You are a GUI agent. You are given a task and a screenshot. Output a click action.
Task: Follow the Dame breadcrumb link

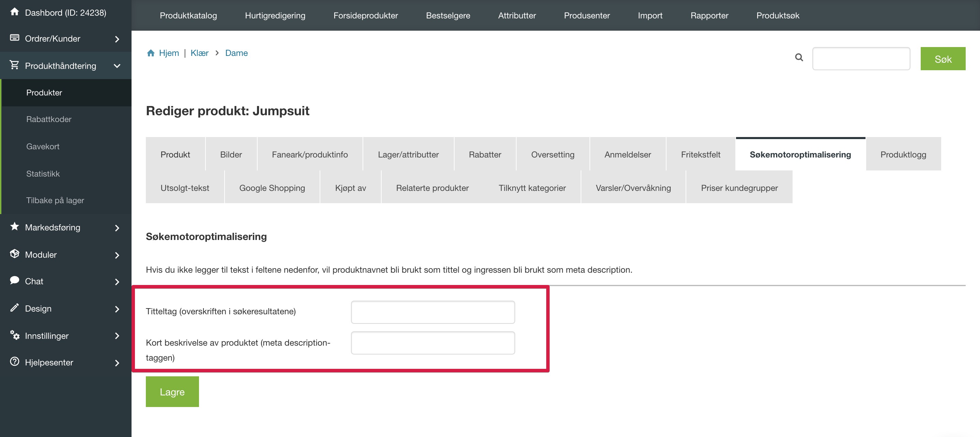[236, 53]
